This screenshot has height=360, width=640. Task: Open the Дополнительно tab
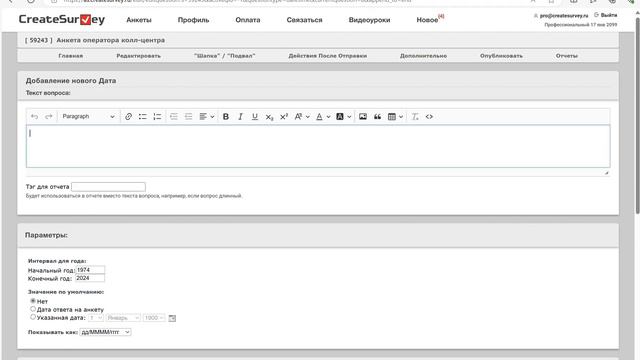click(423, 56)
